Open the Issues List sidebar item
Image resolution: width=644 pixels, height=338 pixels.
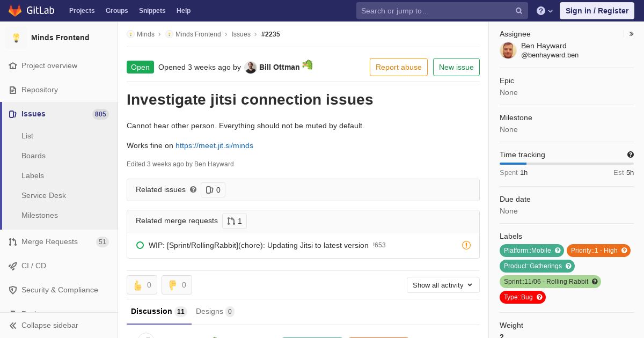pyautogui.click(x=27, y=136)
